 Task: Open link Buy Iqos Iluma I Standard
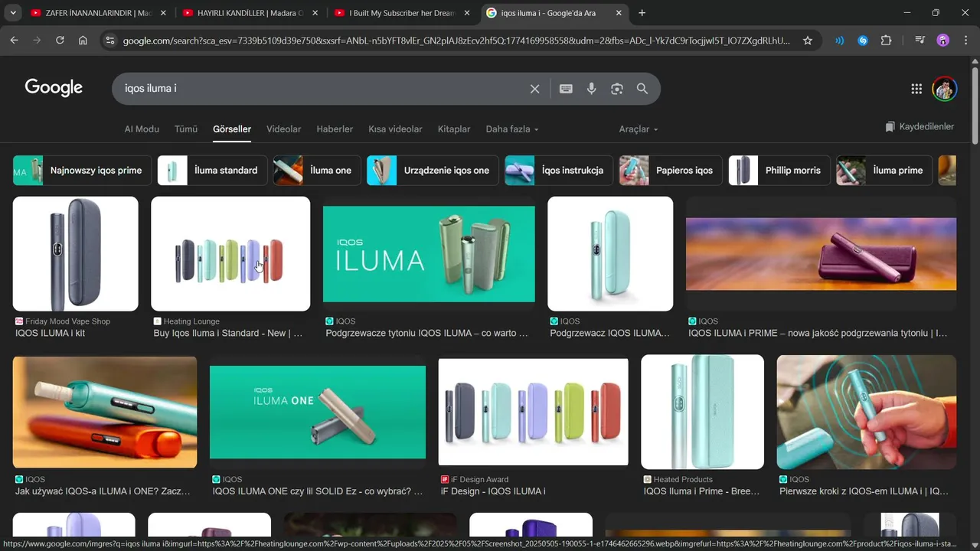[x=228, y=334]
